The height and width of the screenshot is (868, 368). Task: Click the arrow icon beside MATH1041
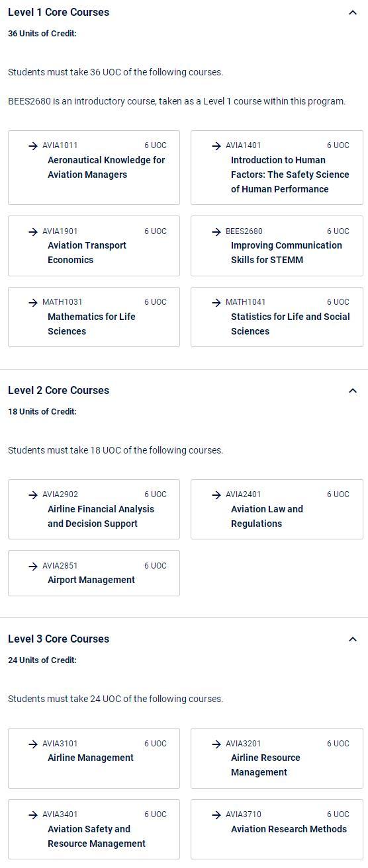point(216,303)
